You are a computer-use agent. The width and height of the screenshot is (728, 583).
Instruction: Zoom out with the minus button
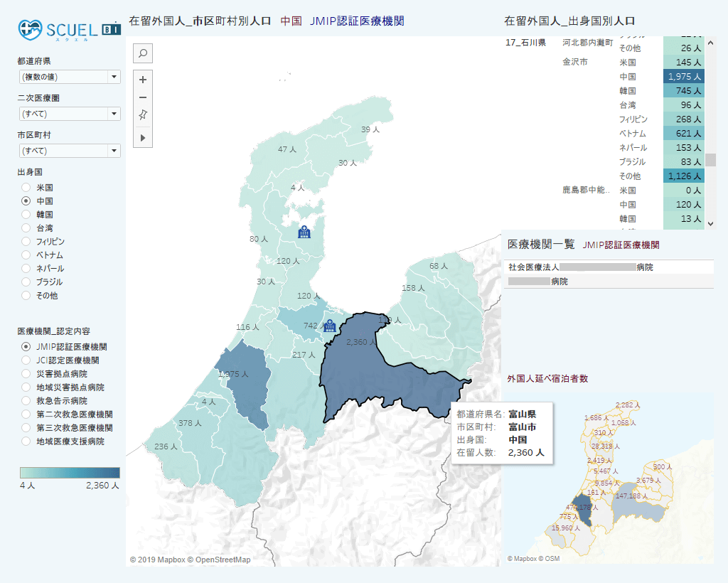pos(142,97)
